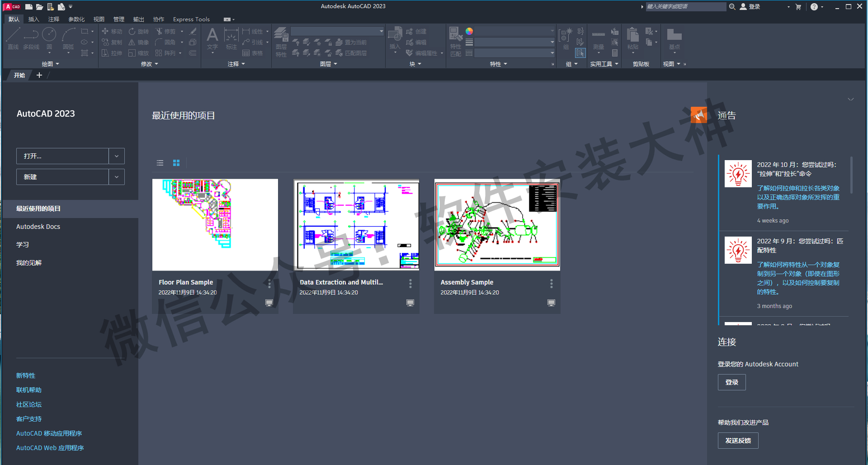The width and height of the screenshot is (868, 465).
Task: Click Match Properties (特性匹配) icon
Action: [x=456, y=42]
